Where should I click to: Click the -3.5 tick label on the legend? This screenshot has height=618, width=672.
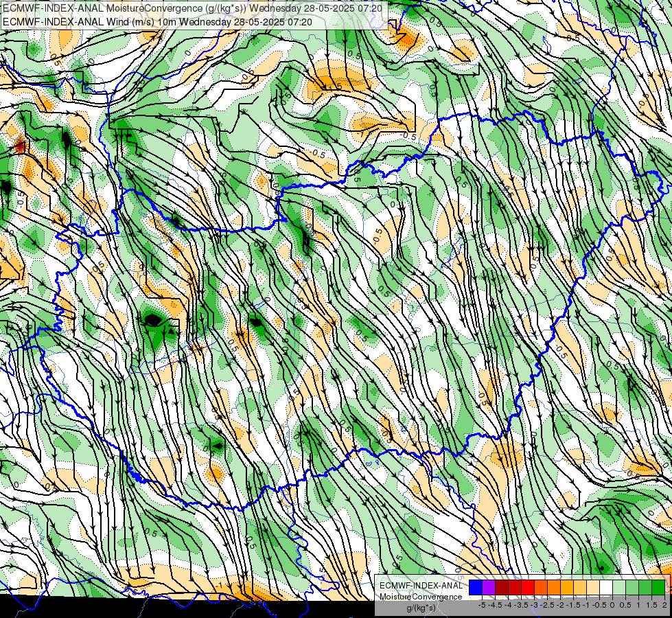click(521, 605)
